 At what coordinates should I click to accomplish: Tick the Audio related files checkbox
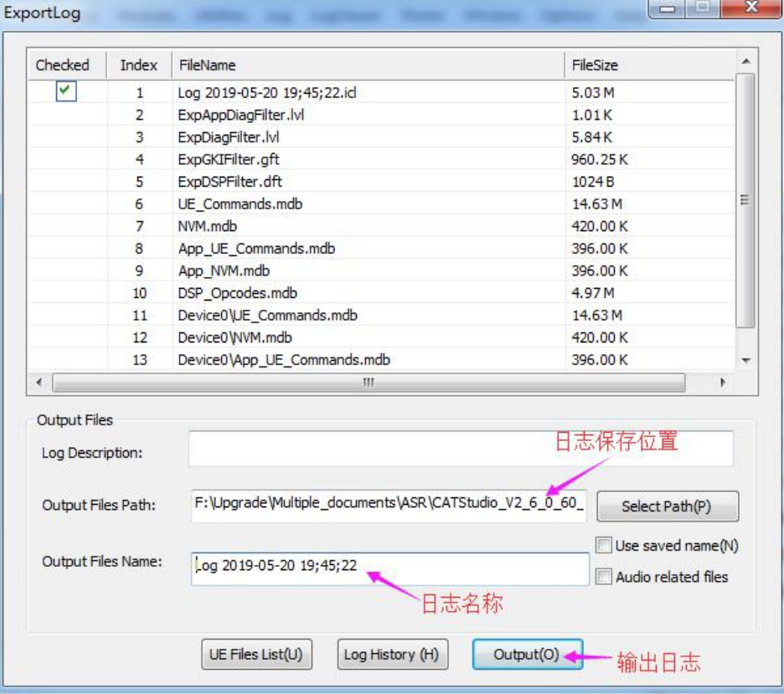pos(603,577)
